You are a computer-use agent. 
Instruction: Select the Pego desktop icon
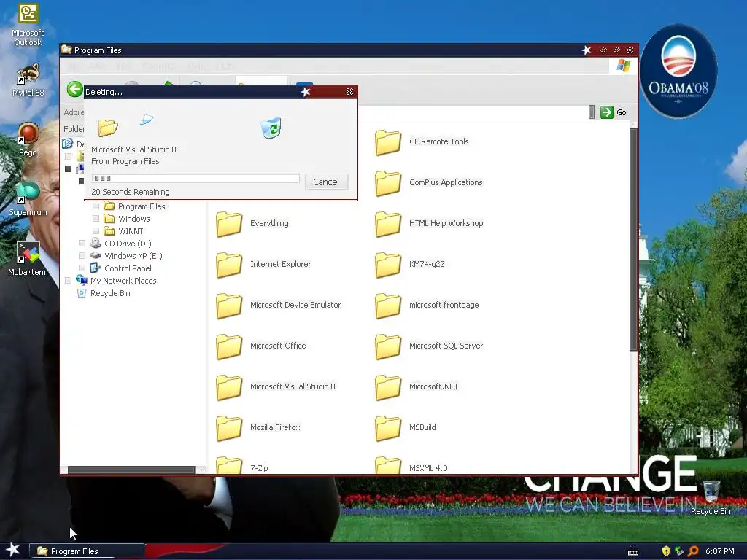pyautogui.click(x=28, y=139)
